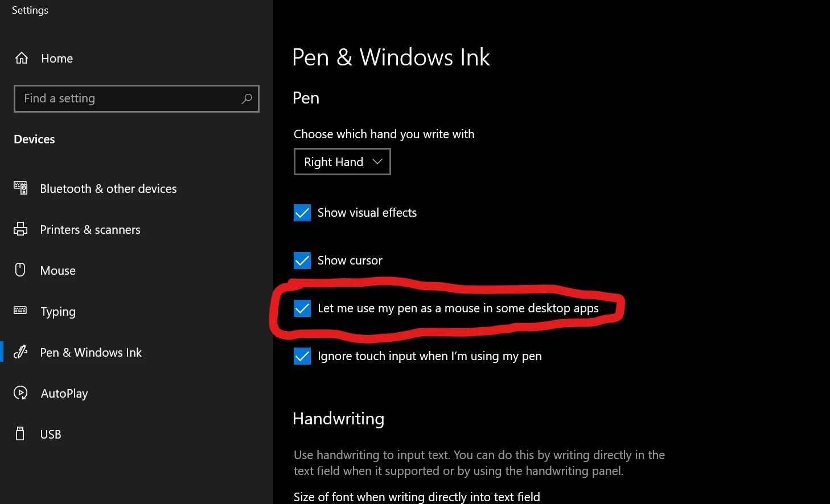The height and width of the screenshot is (504, 830).
Task: Toggle Ignore touch input when using pen checkbox
Action: tap(302, 356)
